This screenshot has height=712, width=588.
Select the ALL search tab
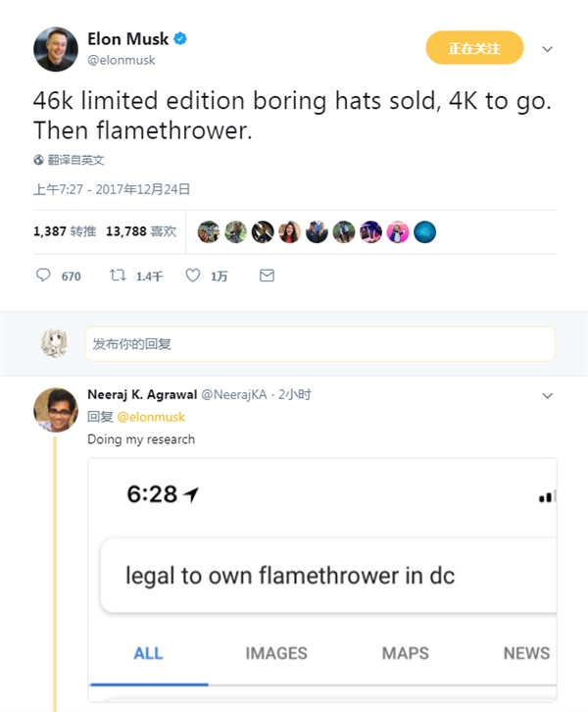(148, 653)
